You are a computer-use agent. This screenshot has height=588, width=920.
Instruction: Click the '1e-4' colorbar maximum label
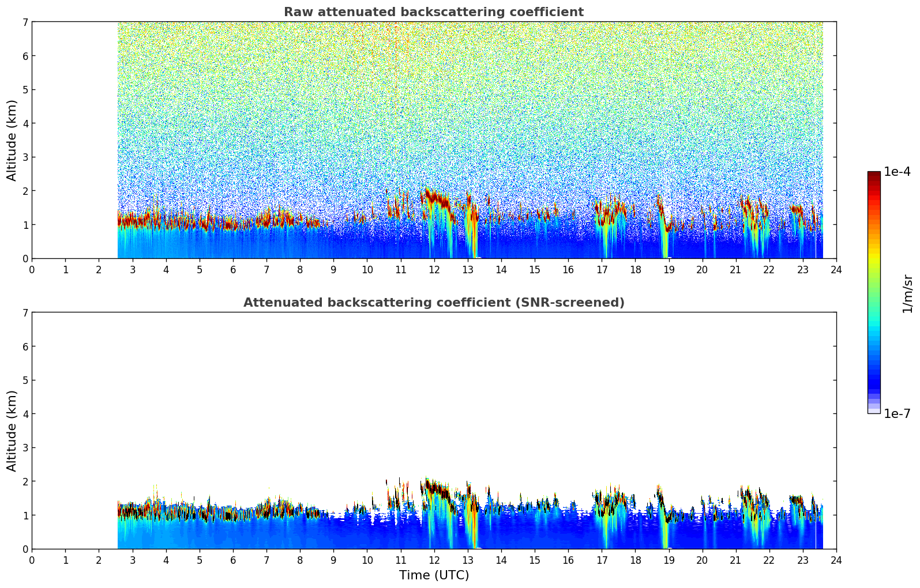click(x=896, y=172)
